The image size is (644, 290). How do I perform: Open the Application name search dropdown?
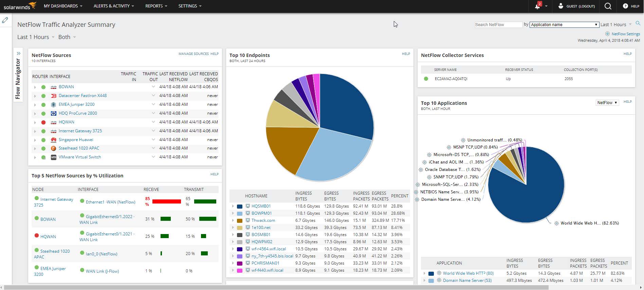[x=564, y=24]
